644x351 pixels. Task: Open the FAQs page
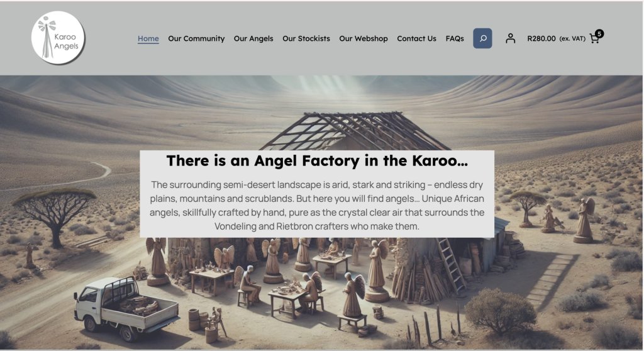pos(455,38)
